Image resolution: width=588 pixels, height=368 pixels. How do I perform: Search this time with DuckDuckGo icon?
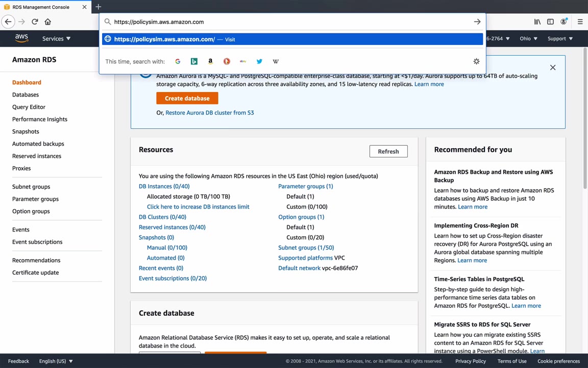tap(227, 61)
